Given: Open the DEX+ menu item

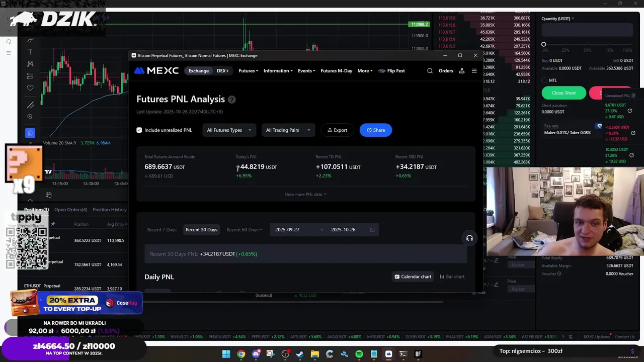Looking at the screenshot, I should click(x=222, y=71).
